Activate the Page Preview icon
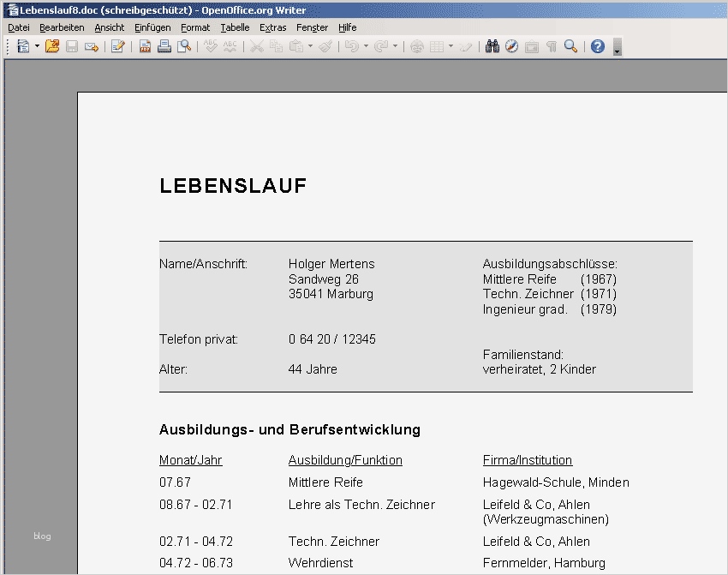The image size is (728, 575). pyautogui.click(x=182, y=45)
